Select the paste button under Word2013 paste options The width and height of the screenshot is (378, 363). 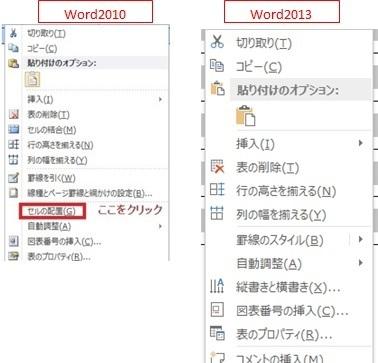click(246, 116)
